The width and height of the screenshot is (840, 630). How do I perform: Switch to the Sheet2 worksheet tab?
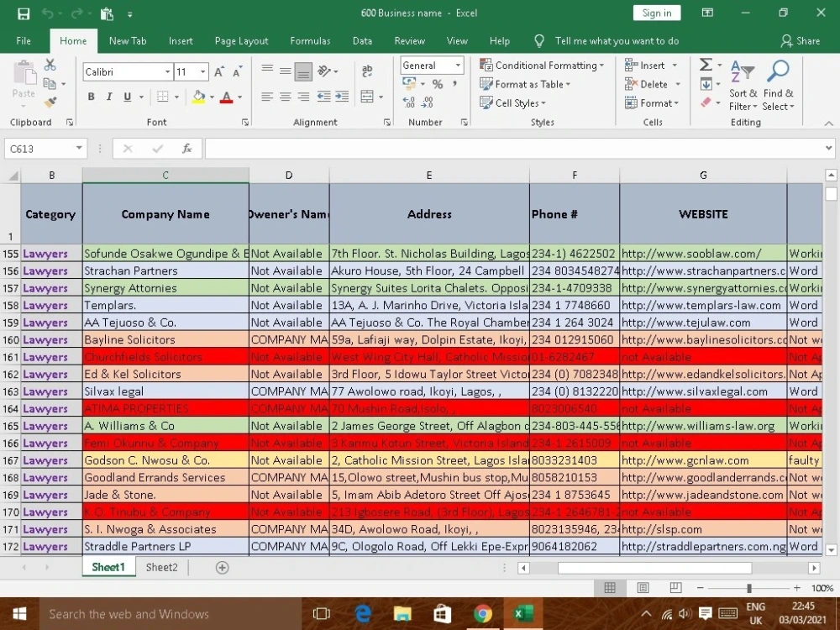(161, 567)
